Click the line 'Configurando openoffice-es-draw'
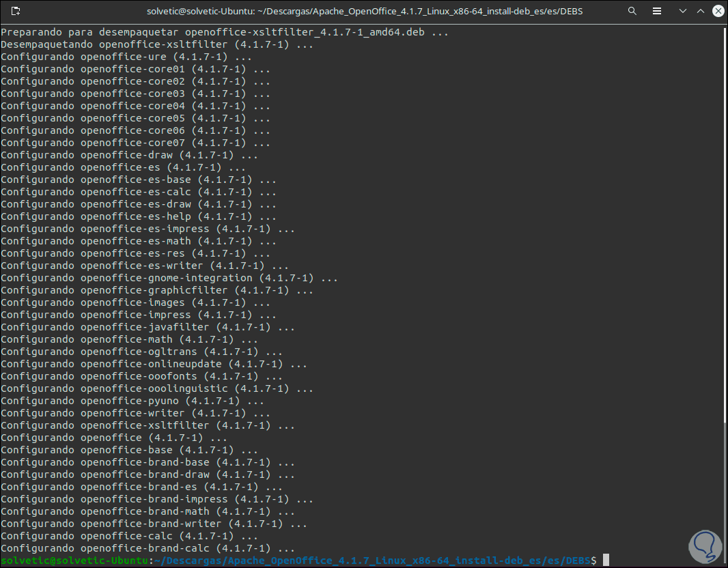Image resolution: width=728 pixels, height=568 pixels. click(139, 204)
